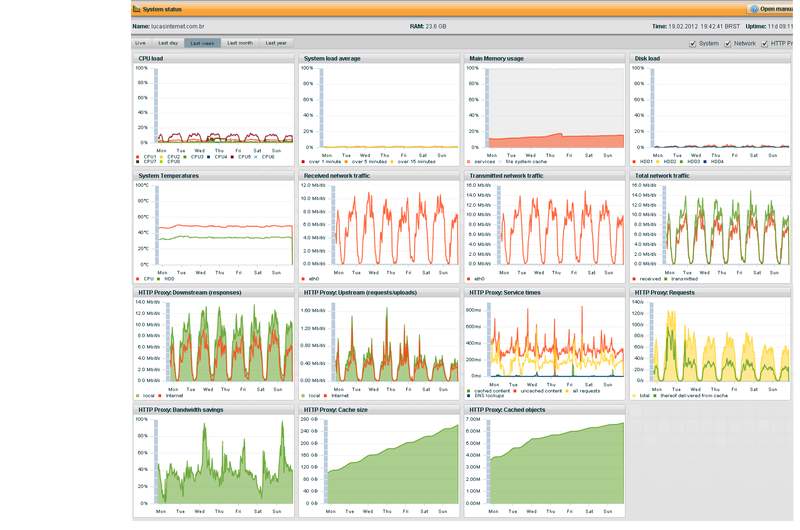Select the Last week tab
800x530 pixels.
(203, 43)
